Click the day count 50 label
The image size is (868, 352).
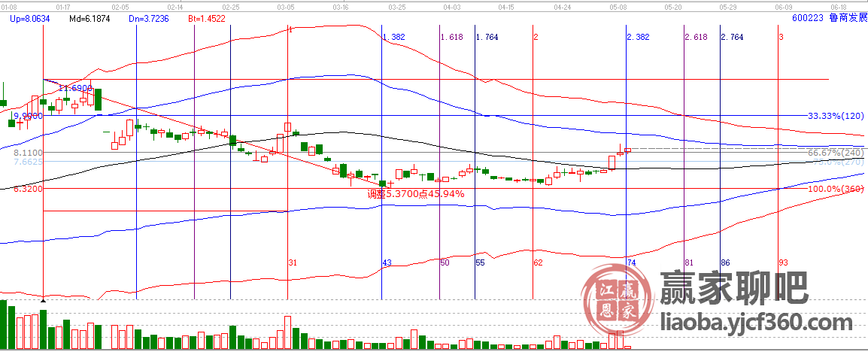click(x=445, y=262)
